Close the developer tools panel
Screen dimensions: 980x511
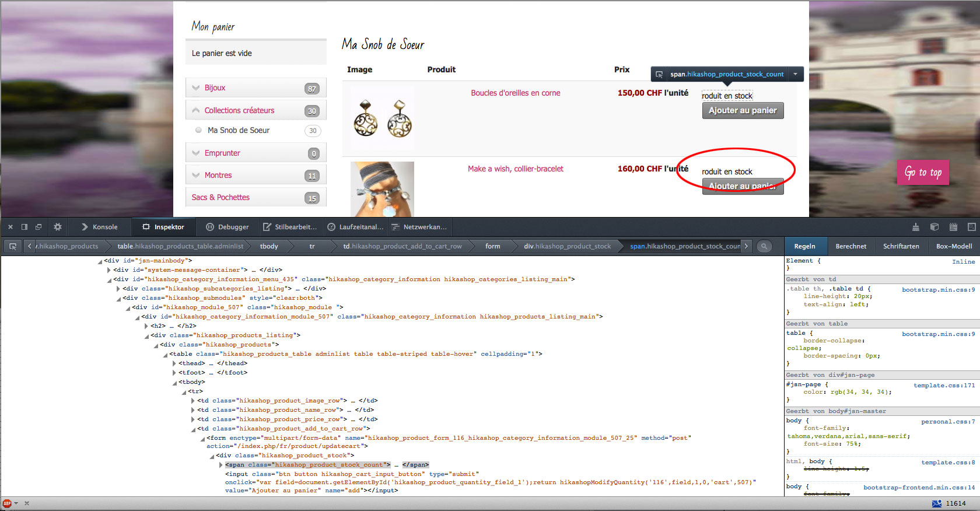10,227
